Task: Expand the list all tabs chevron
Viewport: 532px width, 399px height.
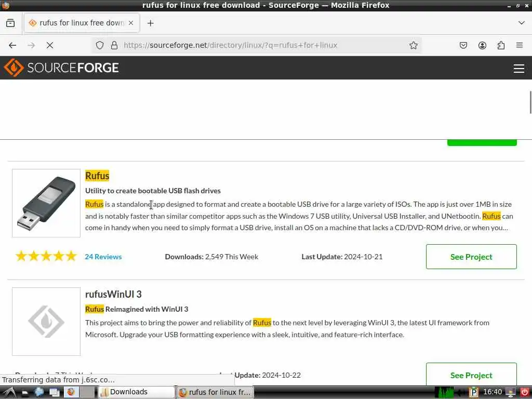Action: 522,23
